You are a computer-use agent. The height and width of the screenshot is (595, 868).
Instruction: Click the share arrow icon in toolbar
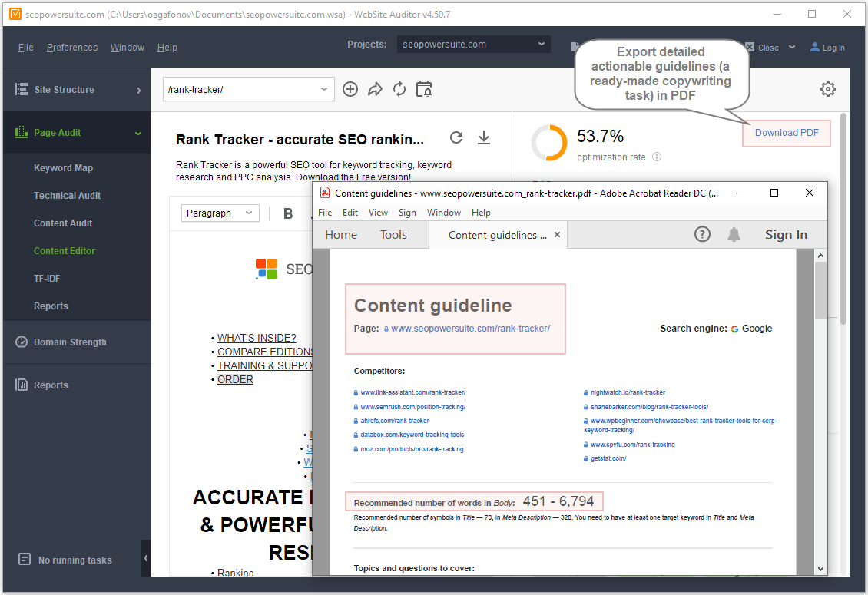click(x=375, y=89)
